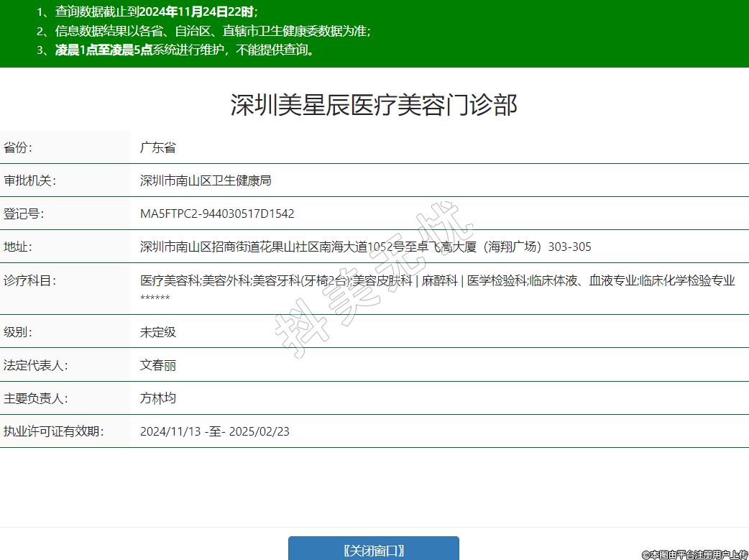Click the 登记号 row label
Screen dimensions: 749x560
[x=24, y=214]
